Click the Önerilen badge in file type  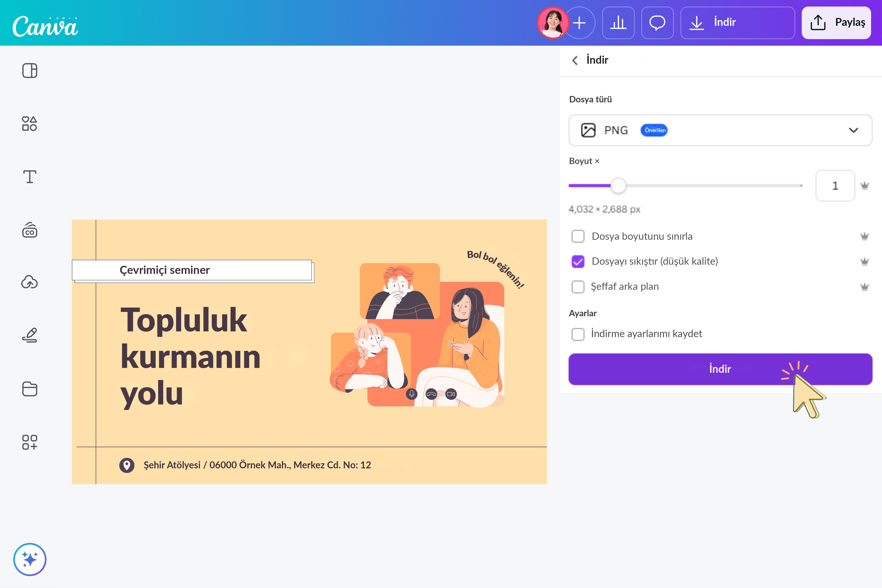[x=654, y=130]
